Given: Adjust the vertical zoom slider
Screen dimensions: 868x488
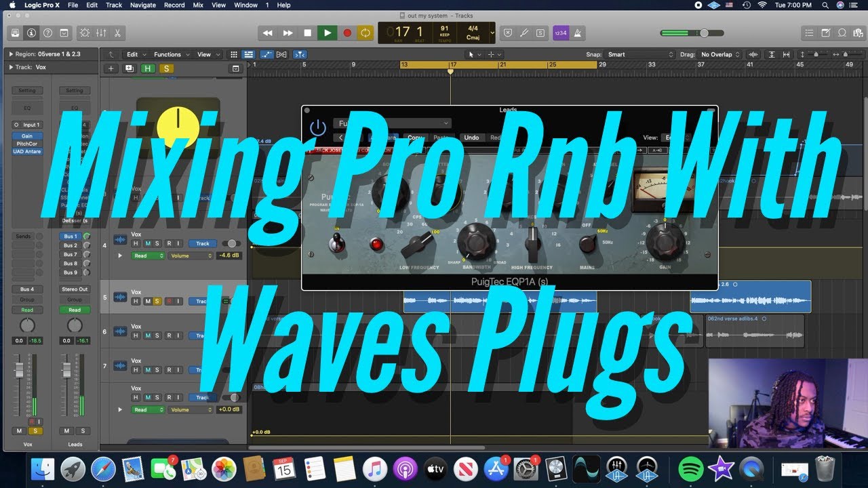Looking at the screenshot, I should pos(816,54).
